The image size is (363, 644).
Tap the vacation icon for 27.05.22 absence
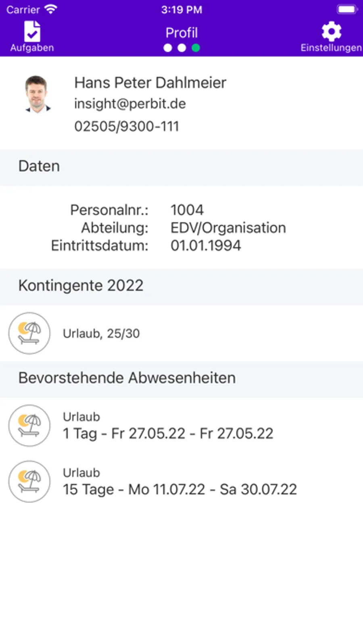point(29,426)
